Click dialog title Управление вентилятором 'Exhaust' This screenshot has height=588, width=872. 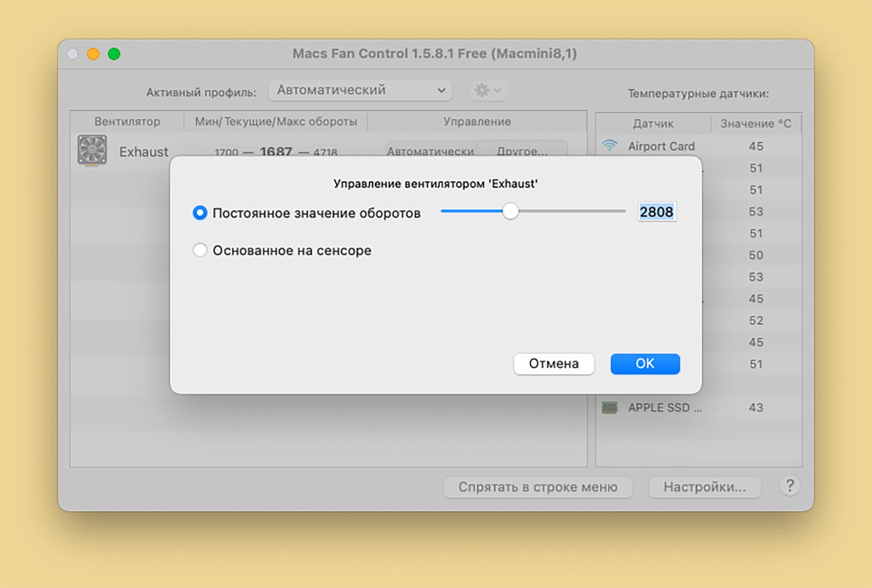pyautogui.click(x=435, y=184)
